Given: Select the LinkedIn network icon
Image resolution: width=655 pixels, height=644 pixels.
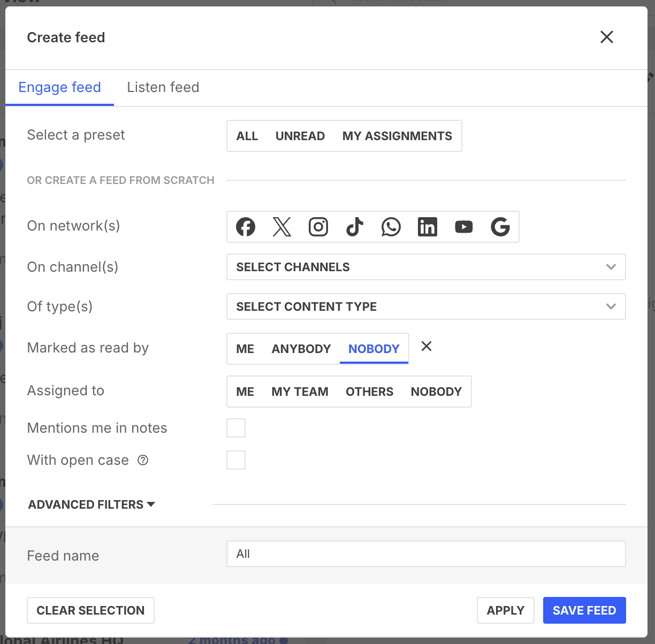Looking at the screenshot, I should click(427, 226).
